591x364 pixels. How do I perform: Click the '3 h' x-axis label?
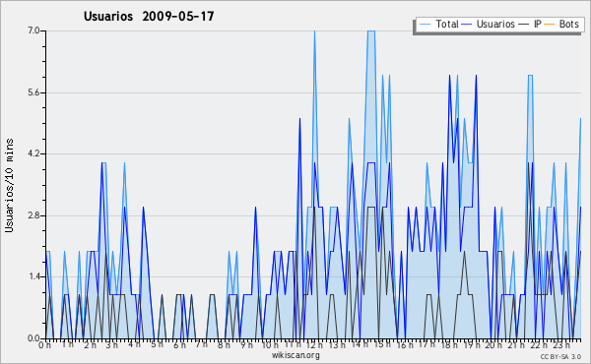click(x=111, y=345)
